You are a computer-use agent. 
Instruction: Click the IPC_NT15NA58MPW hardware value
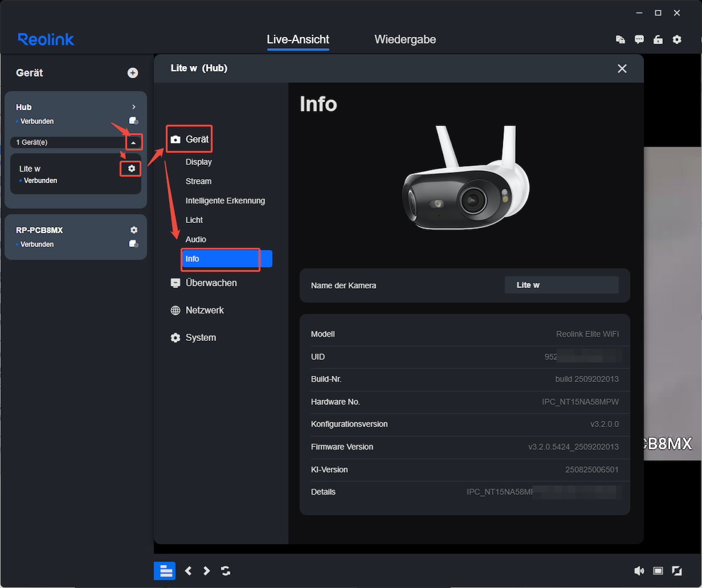[580, 402]
